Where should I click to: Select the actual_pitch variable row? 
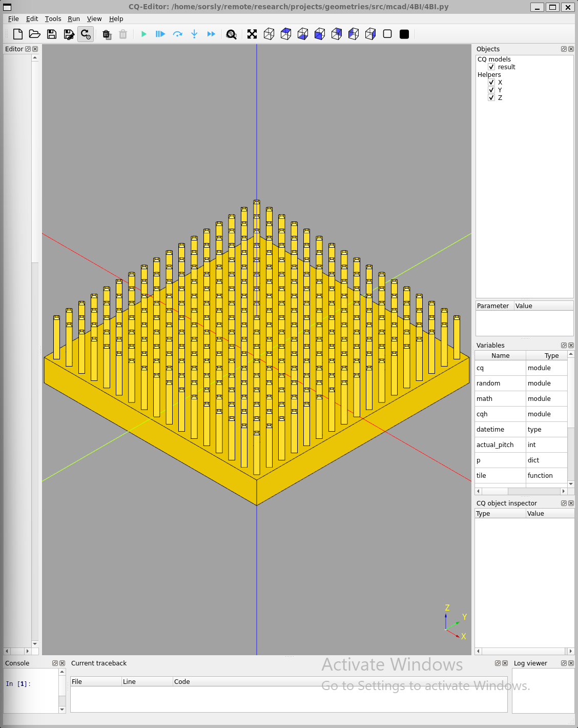coord(521,445)
